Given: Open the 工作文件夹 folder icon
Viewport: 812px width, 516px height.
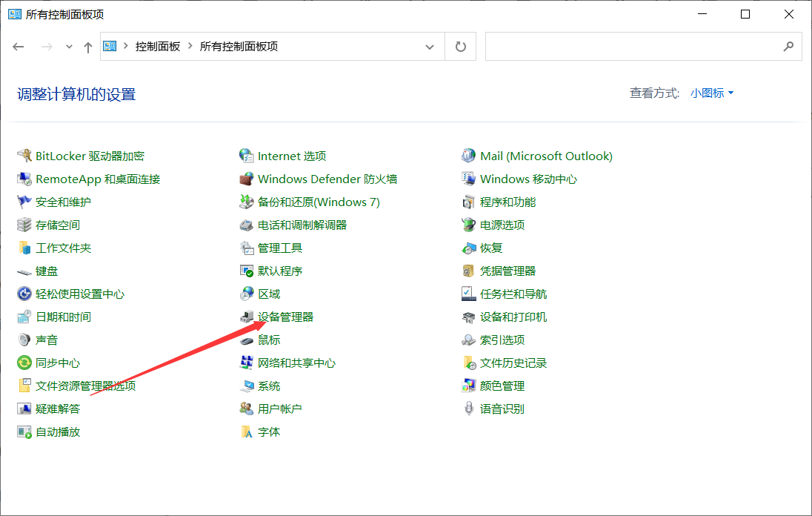Looking at the screenshot, I should [x=24, y=248].
